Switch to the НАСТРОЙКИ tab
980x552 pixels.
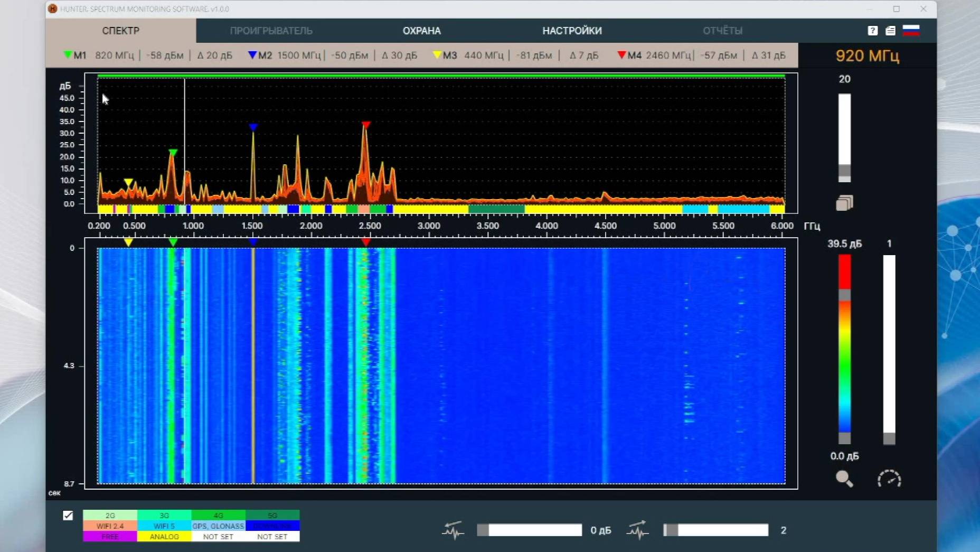572,31
